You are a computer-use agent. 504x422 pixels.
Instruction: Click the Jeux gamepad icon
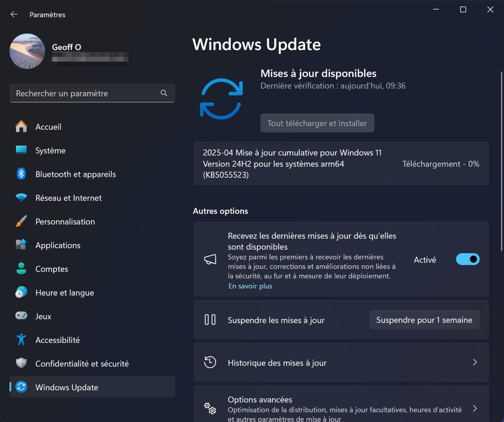click(21, 316)
